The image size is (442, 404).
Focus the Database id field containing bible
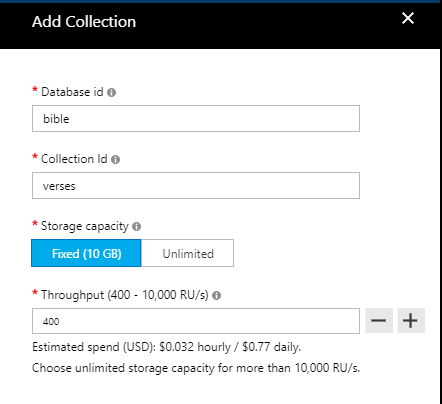pos(196,119)
